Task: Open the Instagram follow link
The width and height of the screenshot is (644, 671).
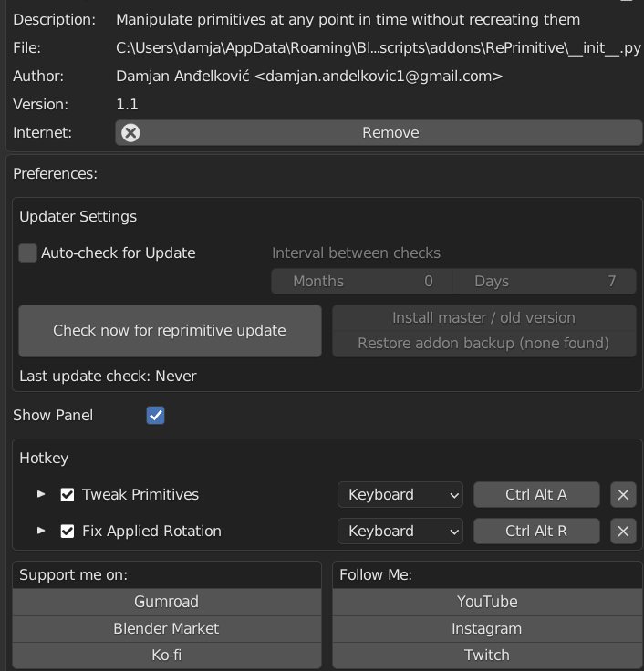Action: point(487,628)
